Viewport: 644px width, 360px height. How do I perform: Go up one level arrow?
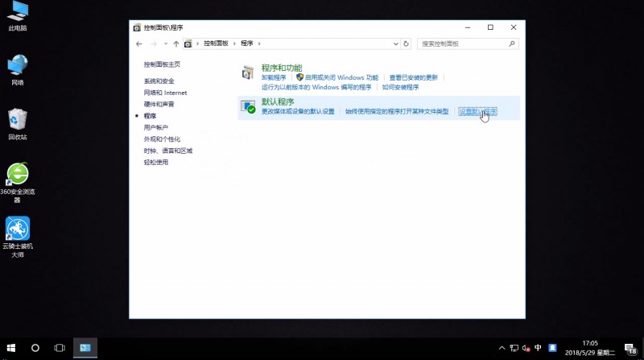[176, 44]
